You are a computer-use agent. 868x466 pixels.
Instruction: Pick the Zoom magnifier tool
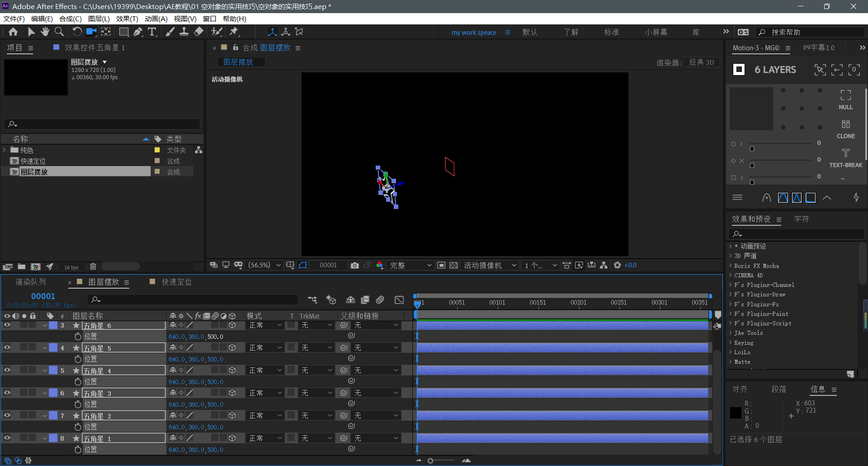[x=59, y=32]
